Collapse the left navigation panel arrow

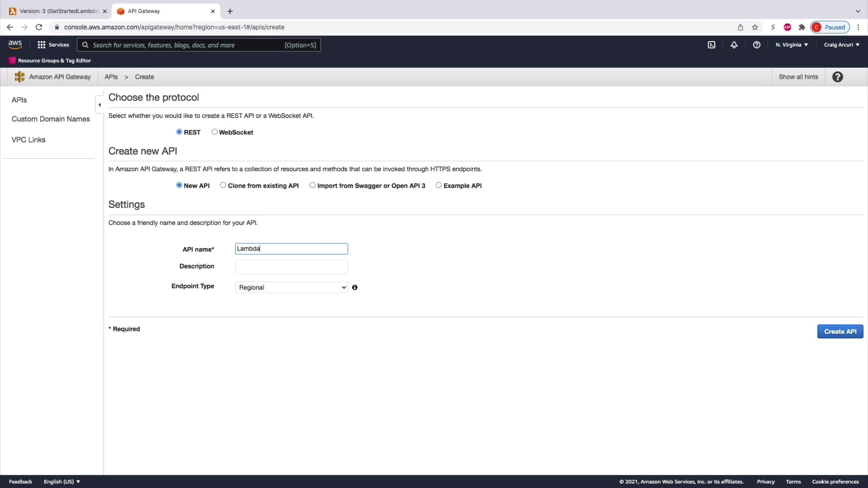99,105
